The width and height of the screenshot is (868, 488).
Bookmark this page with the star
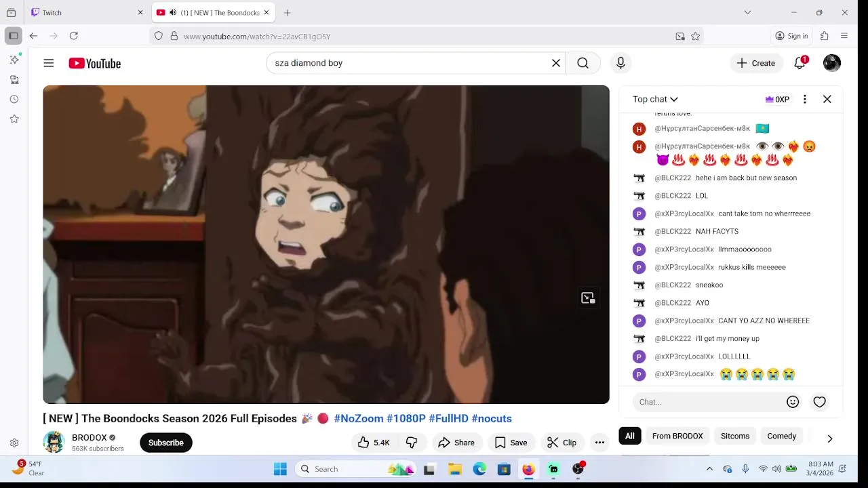click(696, 37)
